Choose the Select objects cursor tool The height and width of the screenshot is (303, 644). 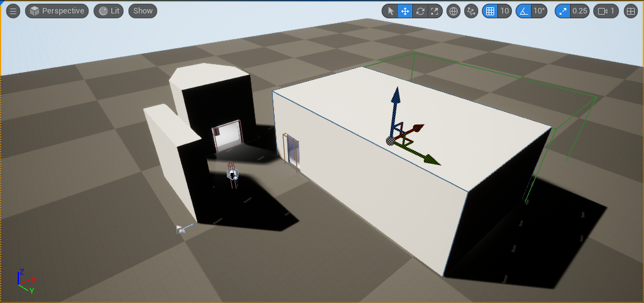click(x=390, y=11)
